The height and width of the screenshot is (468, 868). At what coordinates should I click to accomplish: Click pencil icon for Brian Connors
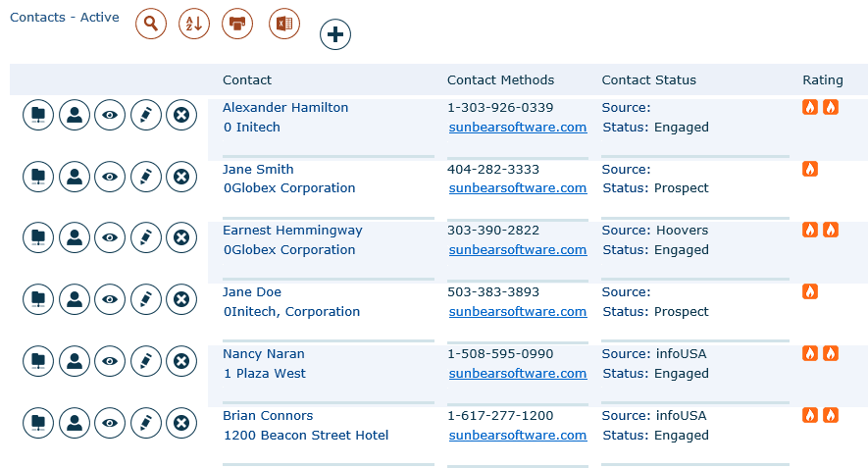(x=146, y=423)
